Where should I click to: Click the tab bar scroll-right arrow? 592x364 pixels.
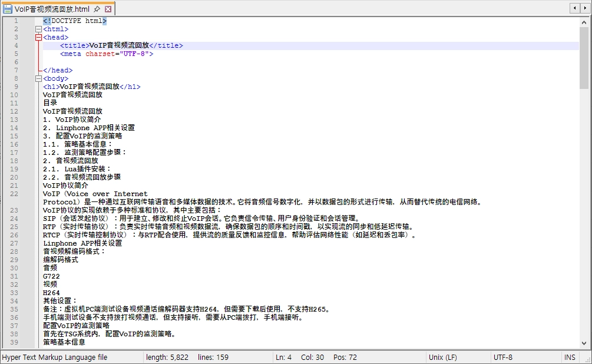(x=585, y=8)
